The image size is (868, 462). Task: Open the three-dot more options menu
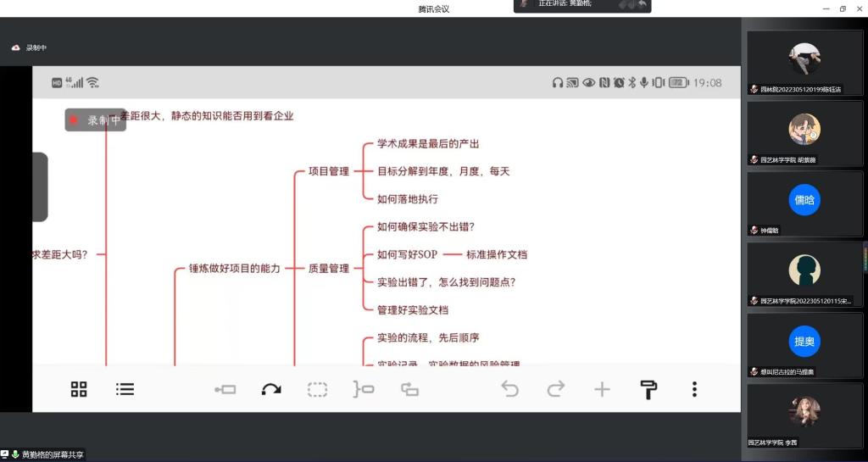tap(694, 389)
